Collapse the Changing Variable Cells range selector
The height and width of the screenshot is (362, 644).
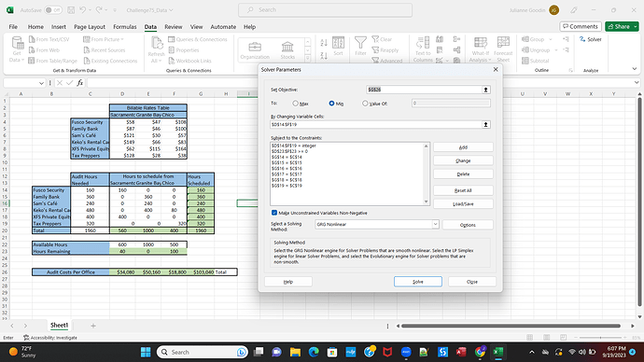(x=485, y=124)
